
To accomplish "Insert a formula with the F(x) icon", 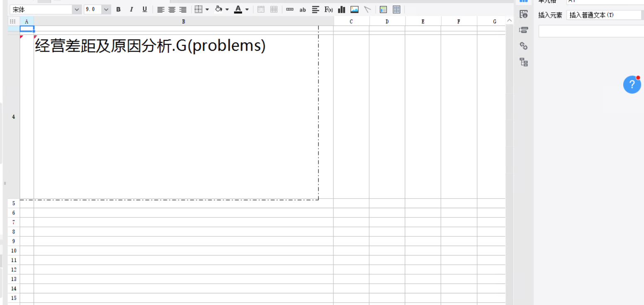I will pyautogui.click(x=328, y=10).
